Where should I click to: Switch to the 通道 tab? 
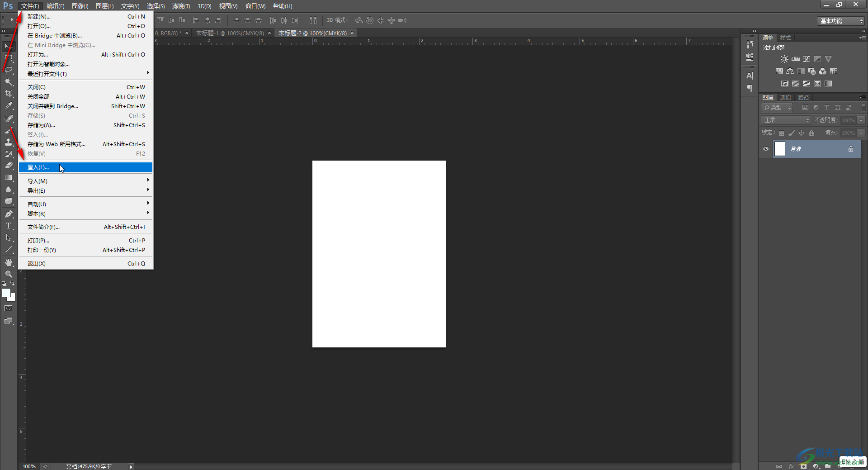(x=786, y=97)
